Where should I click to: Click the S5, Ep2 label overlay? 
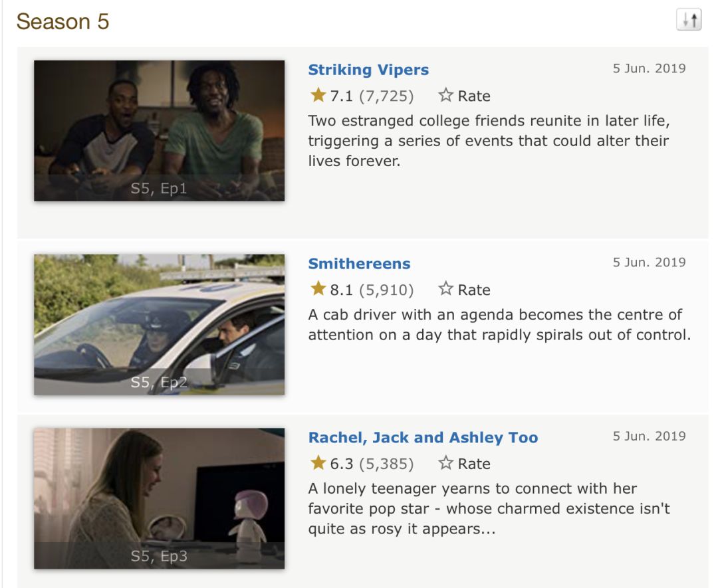(159, 383)
